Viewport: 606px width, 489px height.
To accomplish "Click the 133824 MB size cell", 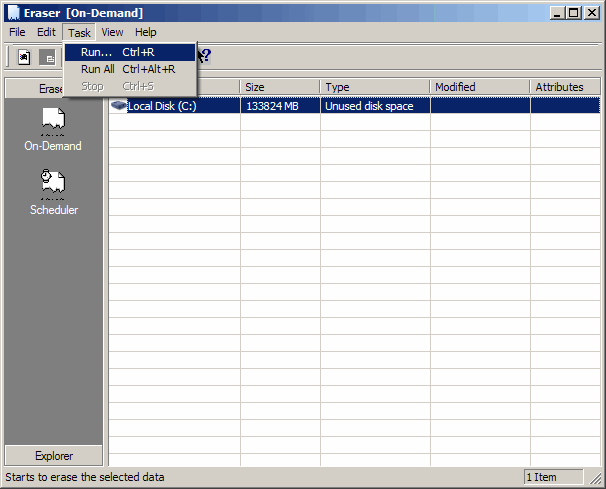I will (280, 106).
